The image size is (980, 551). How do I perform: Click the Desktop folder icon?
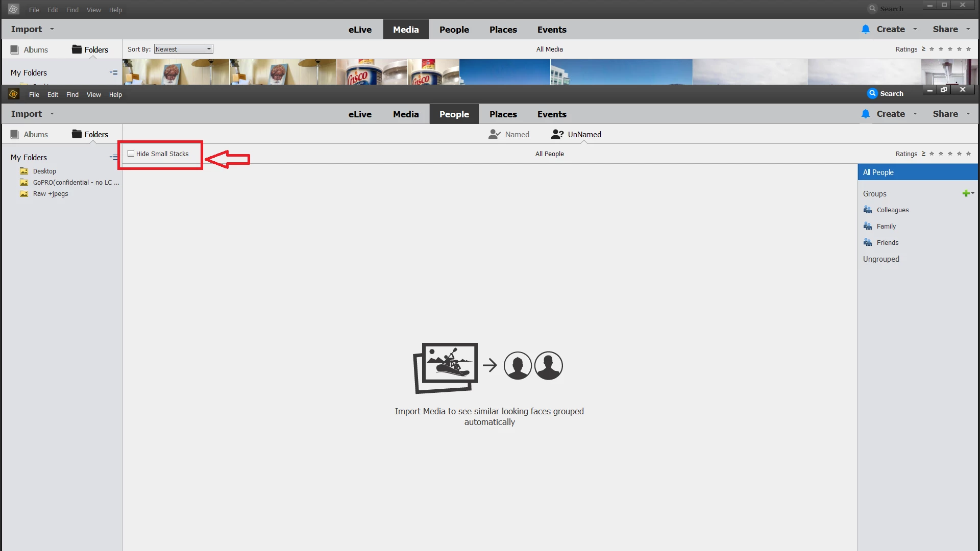tap(24, 171)
